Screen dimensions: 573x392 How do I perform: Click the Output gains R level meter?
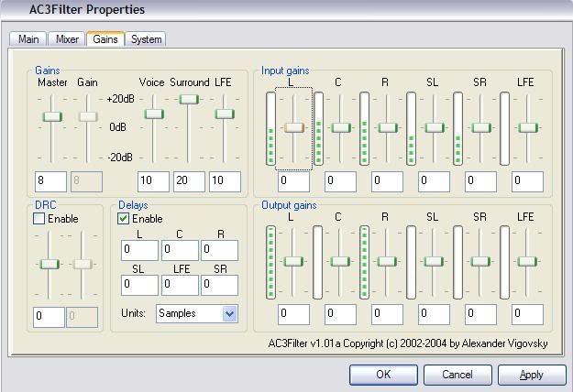[364, 262]
